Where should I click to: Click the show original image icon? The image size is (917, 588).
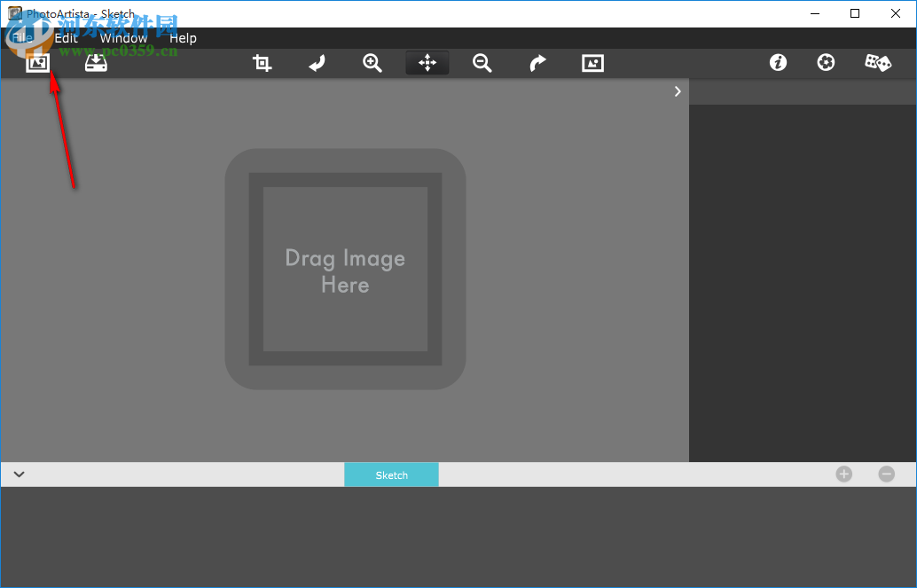point(592,63)
